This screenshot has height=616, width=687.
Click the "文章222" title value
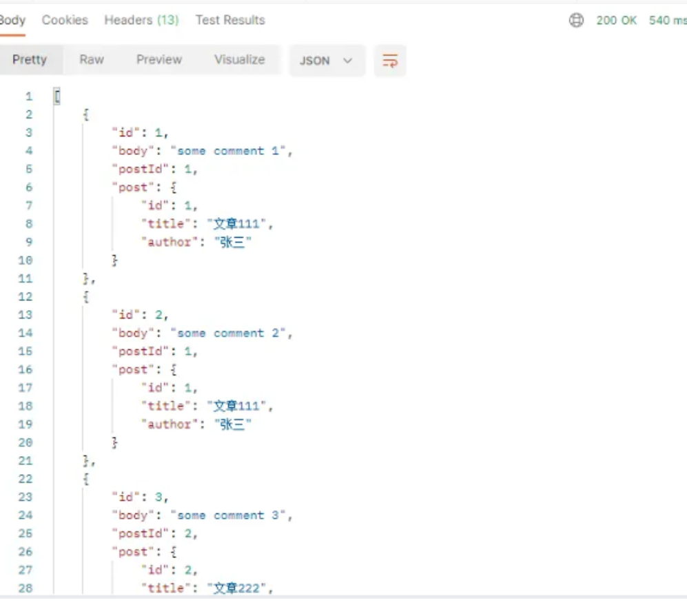(236, 588)
